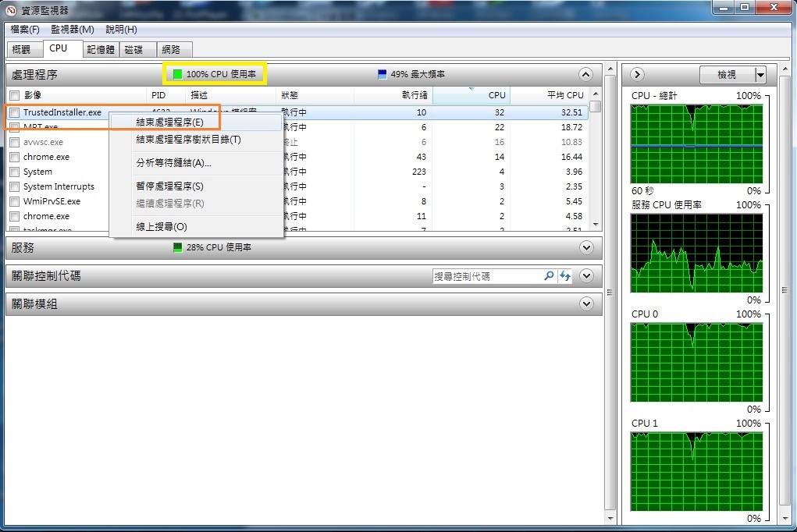The width and height of the screenshot is (797, 532).
Task: Sort by the CPU column header
Action: (x=471, y=95)
